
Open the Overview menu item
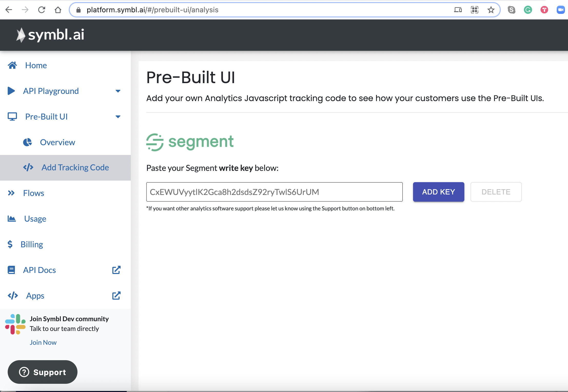point(57,142)
